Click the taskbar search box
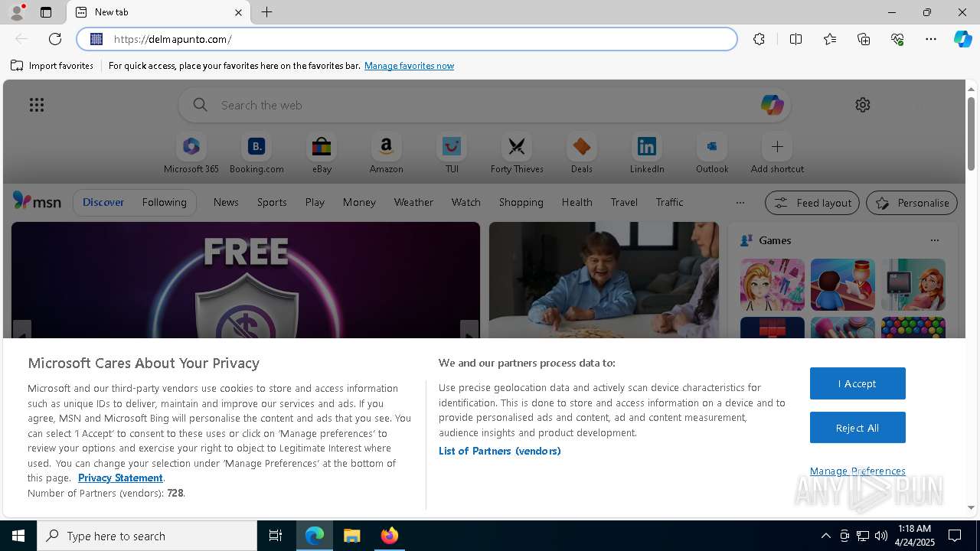The image size is (980, 551). 147,536
